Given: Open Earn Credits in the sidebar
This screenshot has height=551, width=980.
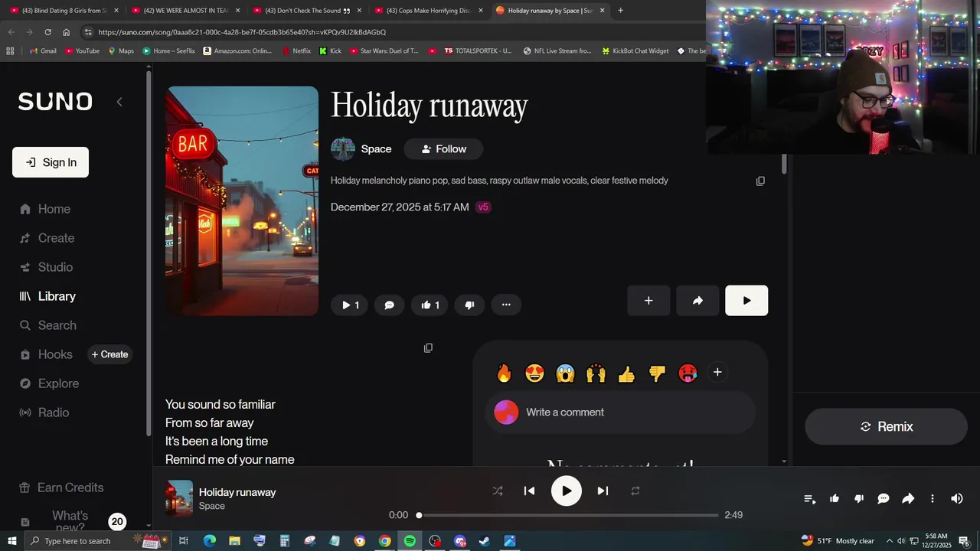Looking at the screenshot, I should pyautogui.click(x=61, y=487).
